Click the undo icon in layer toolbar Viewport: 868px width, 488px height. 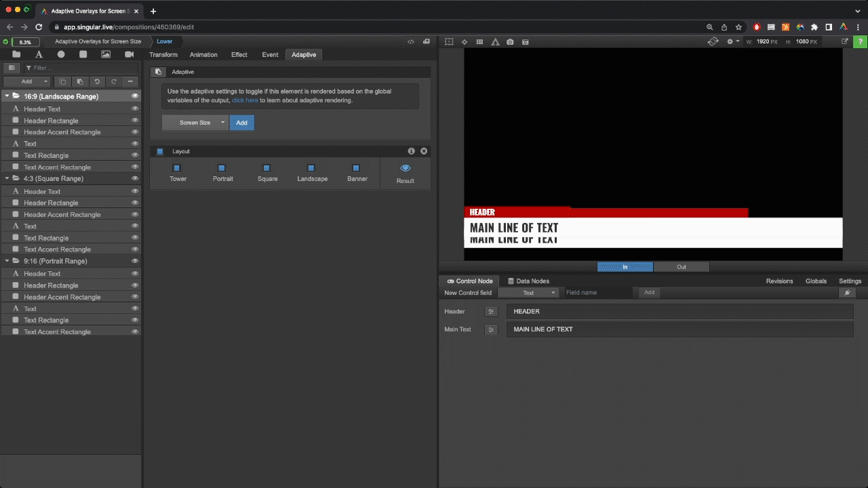(97, 81)
